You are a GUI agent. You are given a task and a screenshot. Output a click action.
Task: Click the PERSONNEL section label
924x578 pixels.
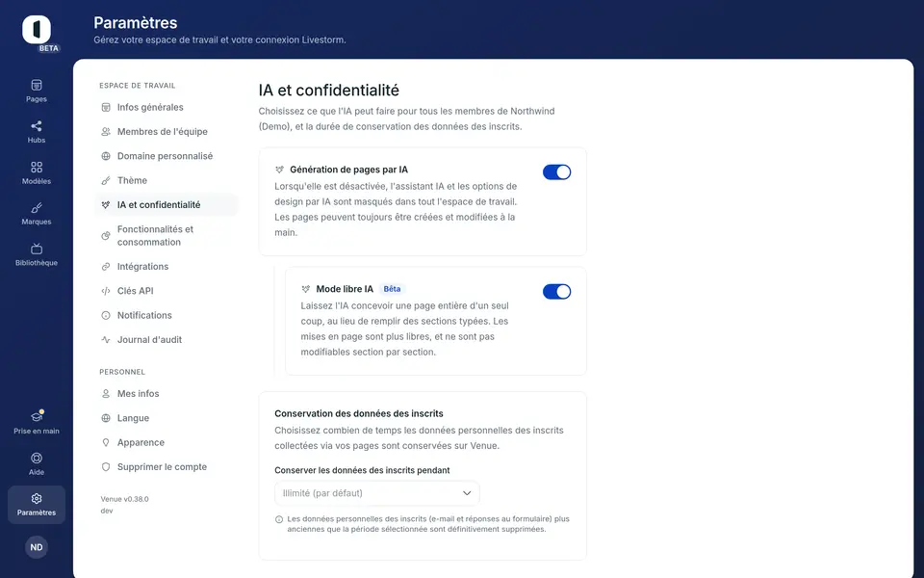pyautogui.click(x=122, y=372)
